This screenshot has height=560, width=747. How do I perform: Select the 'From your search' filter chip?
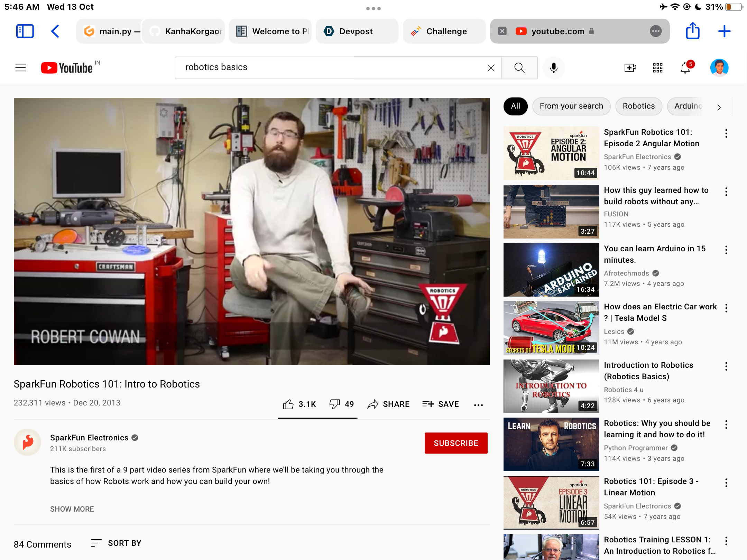coord(571,106)
